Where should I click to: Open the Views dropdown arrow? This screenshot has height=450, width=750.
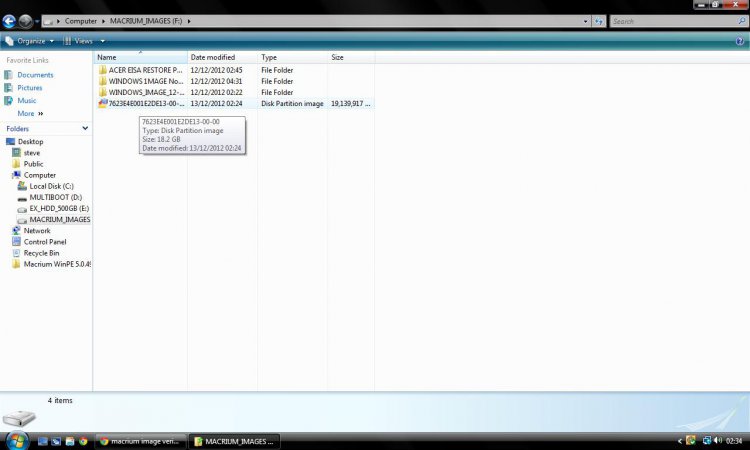click(x=102, y=41)
